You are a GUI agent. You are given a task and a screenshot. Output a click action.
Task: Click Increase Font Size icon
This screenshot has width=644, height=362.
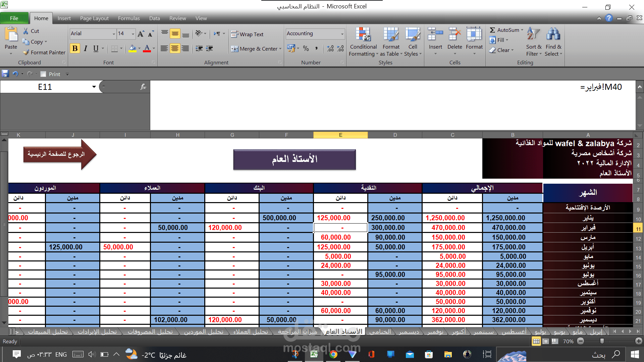(x=141, y=34)
